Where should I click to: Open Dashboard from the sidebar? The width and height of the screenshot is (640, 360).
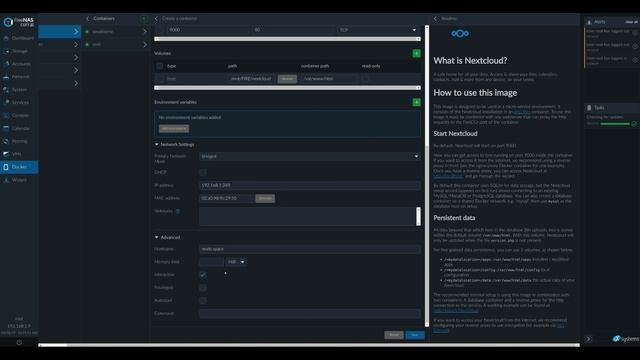[x=19, y=38]
